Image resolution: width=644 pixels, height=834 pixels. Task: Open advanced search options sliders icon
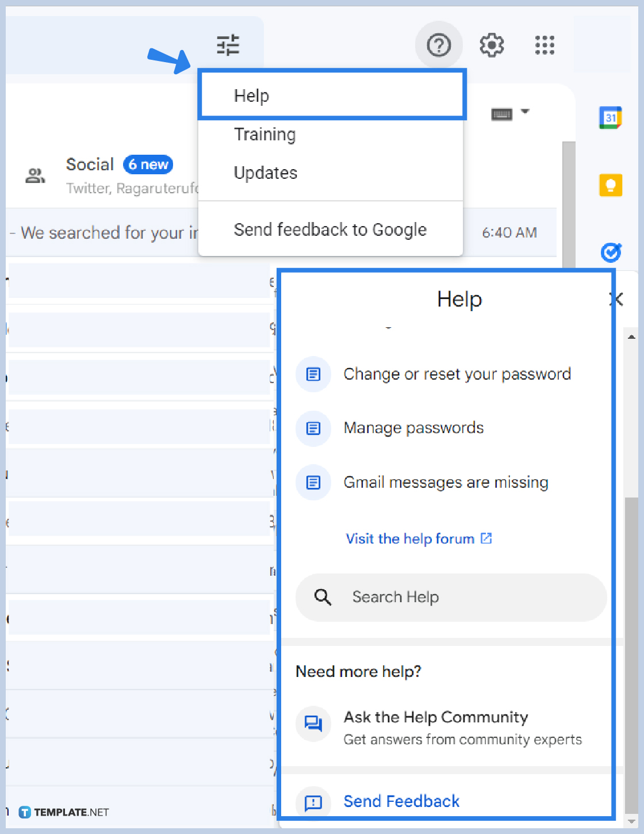228,45
